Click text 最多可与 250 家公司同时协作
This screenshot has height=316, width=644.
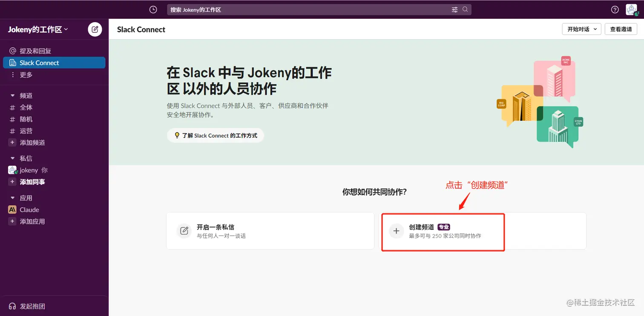click(x=445, y=236)
